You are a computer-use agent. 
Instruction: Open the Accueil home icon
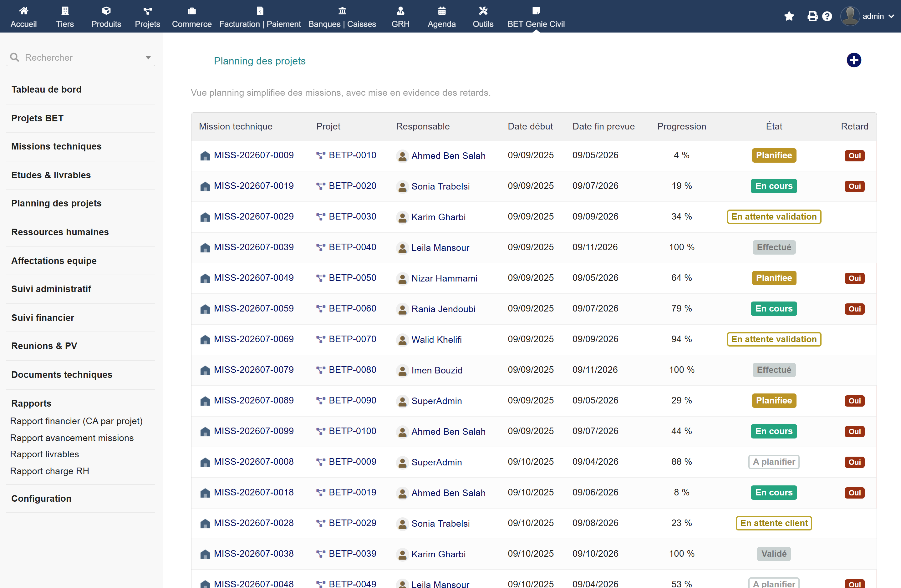23,11
